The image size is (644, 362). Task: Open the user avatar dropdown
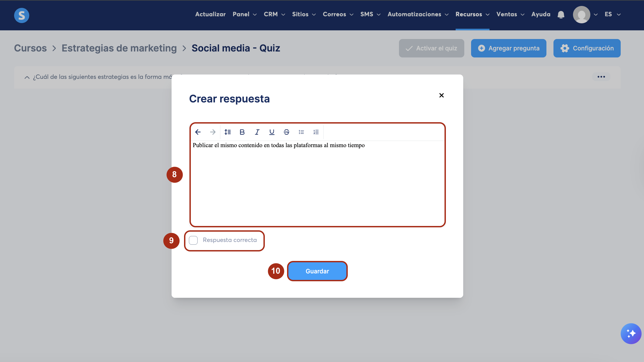click(x=585, y=14)
